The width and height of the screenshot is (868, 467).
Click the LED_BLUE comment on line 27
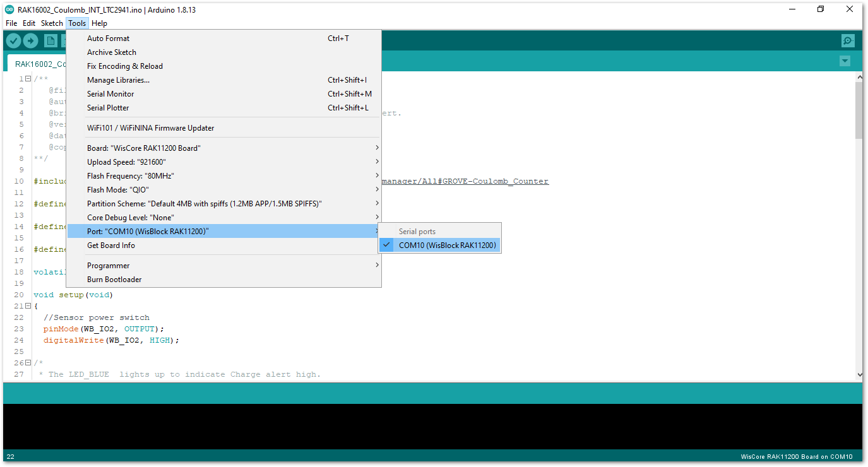(179, 374)
